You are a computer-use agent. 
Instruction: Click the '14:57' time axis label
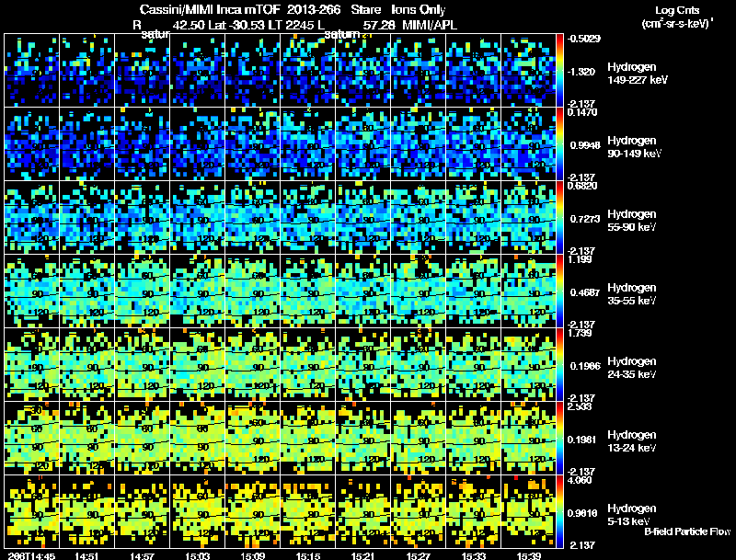tap(143, 556)
